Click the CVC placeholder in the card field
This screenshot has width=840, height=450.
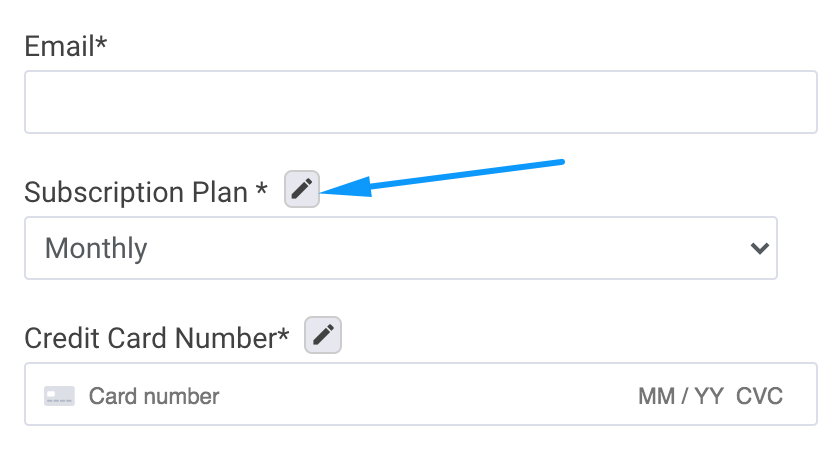click(x=759, y=397)
